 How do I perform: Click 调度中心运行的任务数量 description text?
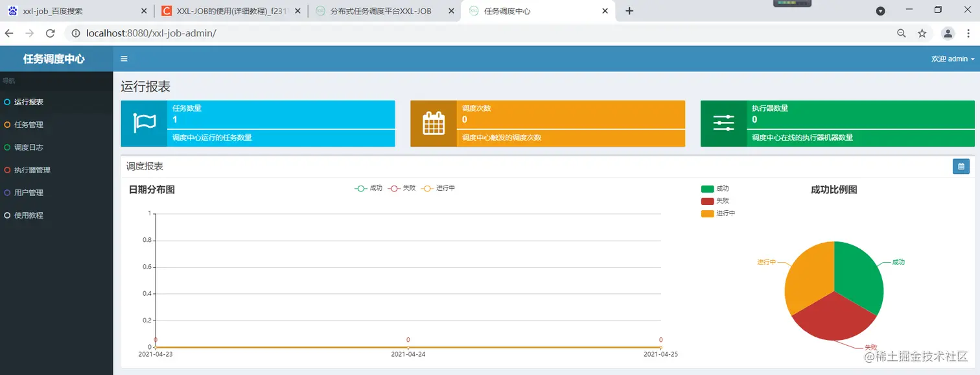tap(212, 138)
